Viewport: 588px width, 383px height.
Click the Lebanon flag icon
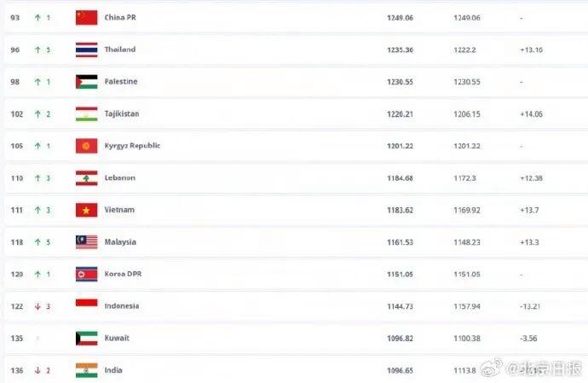coord(86,177)
